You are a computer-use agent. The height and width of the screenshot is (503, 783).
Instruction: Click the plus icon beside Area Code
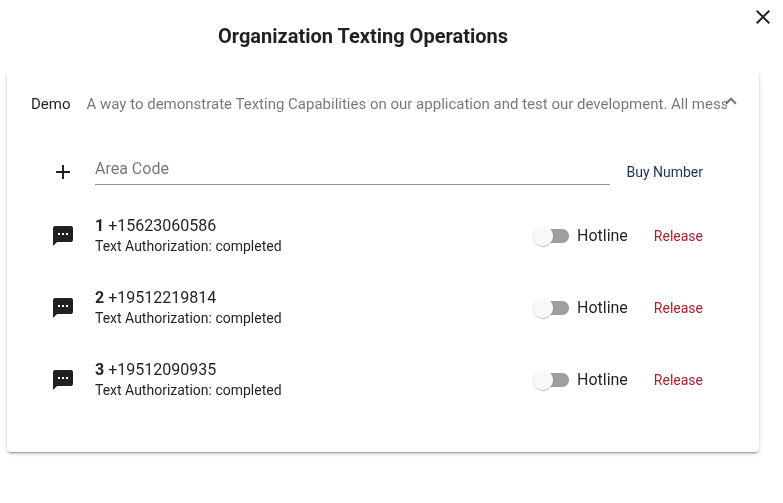coord(63,172)
